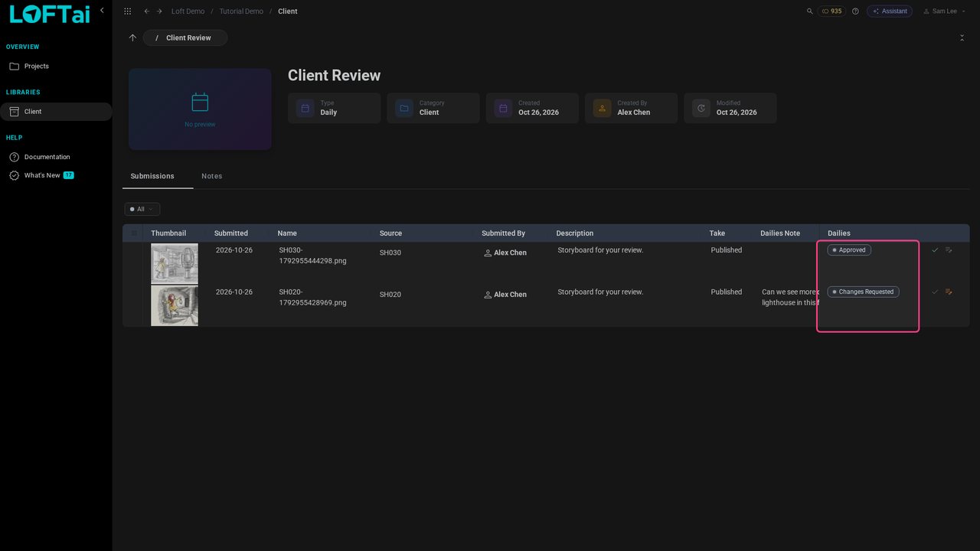The height and width of the screenshot is (551, 980).
Task: Go up one level with up arrow
Action: tap(132, 37)
